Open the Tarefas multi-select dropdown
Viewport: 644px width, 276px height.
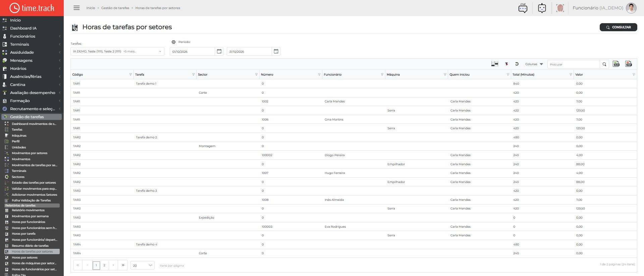click(117, 51)
